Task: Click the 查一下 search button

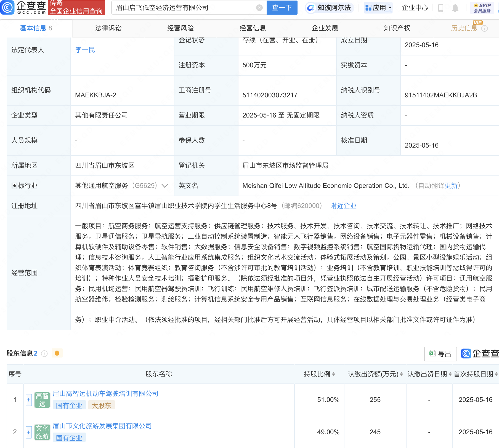Action: tap(282, 8)
